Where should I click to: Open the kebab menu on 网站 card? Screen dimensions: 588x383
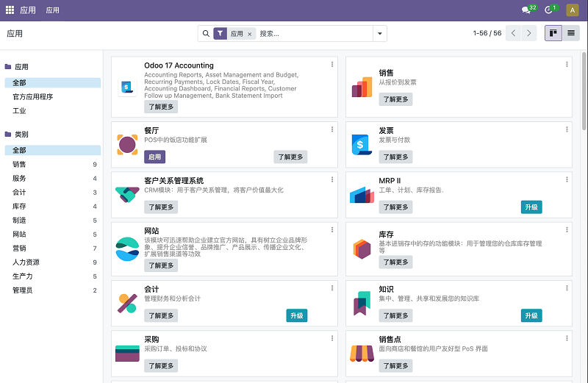[x=332, y=229]
